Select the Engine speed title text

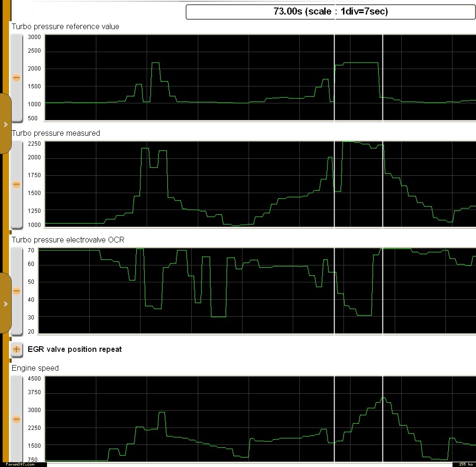click(x=35, y=368)
